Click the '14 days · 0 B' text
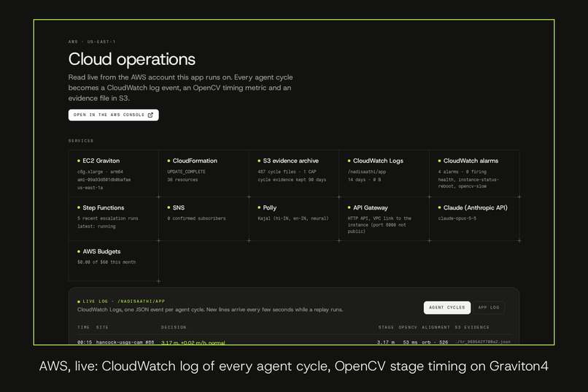The height and width of the screenshot is (392, 588). tap(365, 180)
